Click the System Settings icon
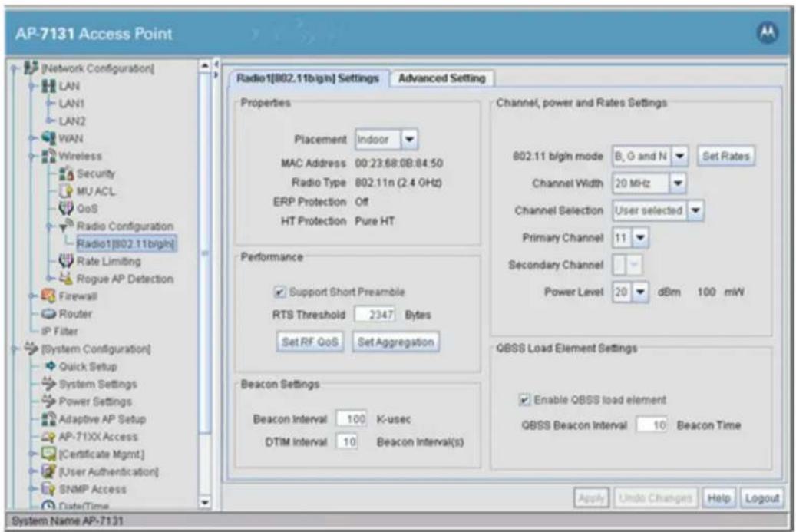Viewport: 796px width, 532px height. (x=48, y=383)
